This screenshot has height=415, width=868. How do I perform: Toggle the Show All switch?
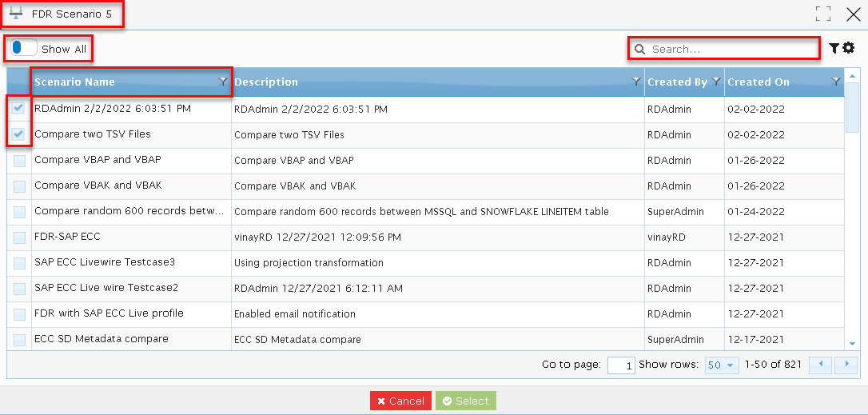24,48
